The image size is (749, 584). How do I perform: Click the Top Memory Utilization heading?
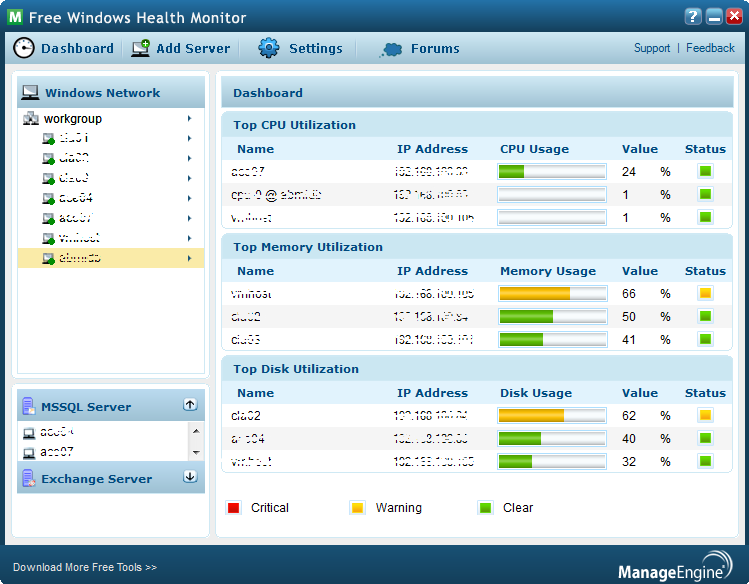point(308,247)
